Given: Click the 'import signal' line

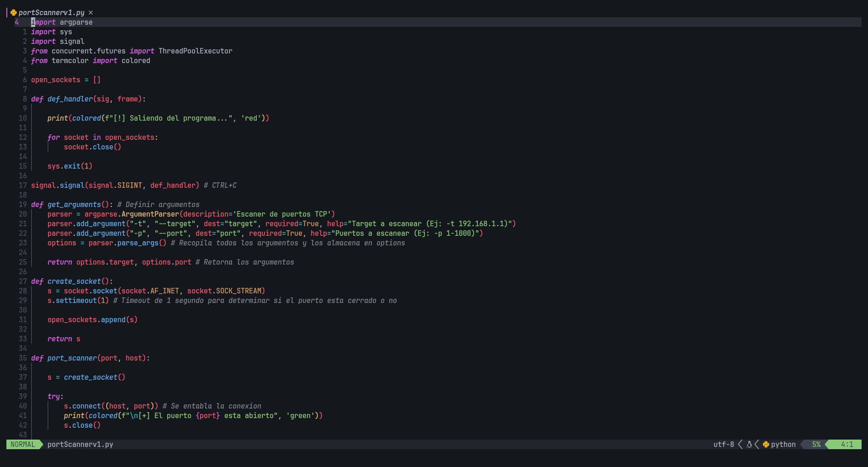Looking at the screenshot, I should click(x=58, y=41).
